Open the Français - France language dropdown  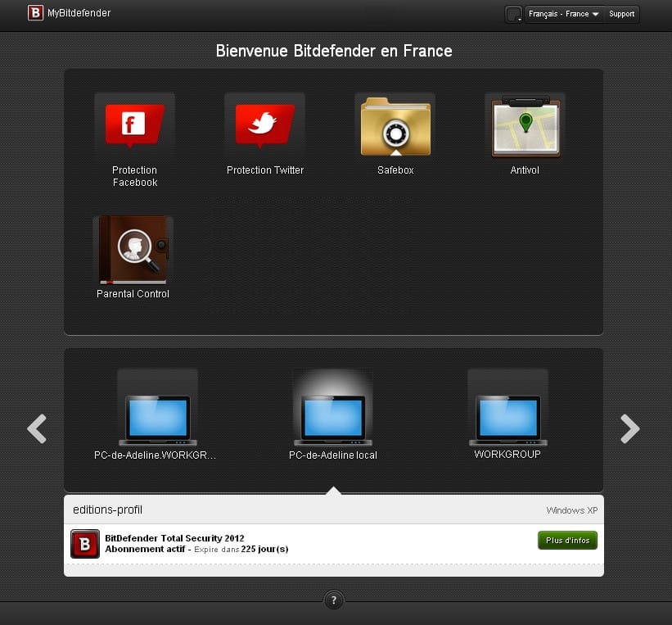563,14
